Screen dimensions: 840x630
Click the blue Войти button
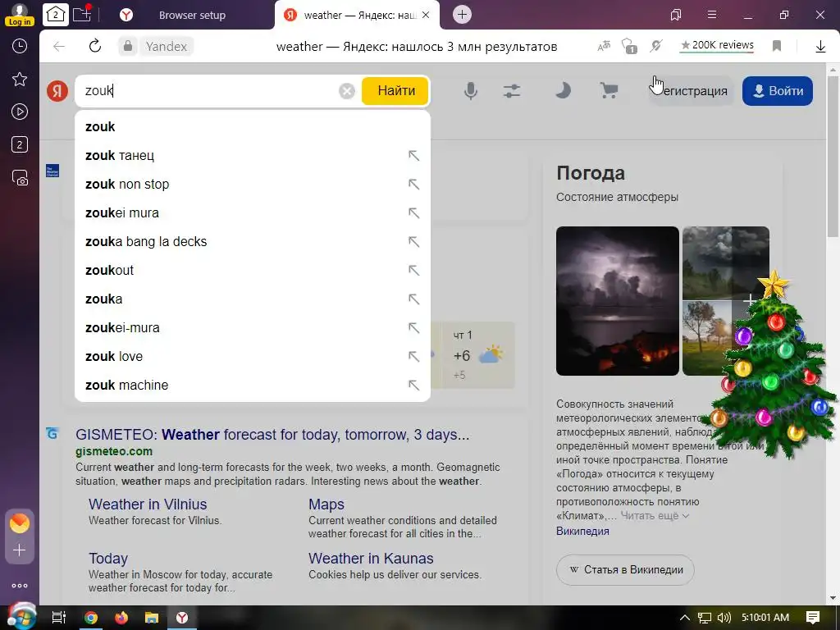coord(778,91)
